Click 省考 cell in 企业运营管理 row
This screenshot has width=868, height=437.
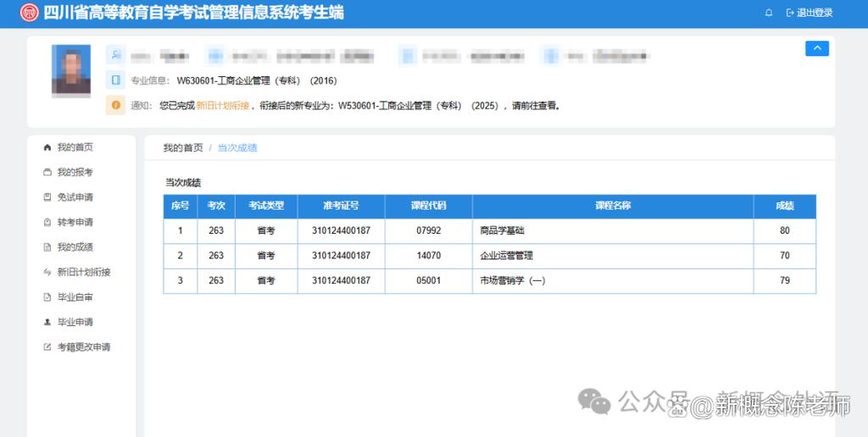[266, 256]
